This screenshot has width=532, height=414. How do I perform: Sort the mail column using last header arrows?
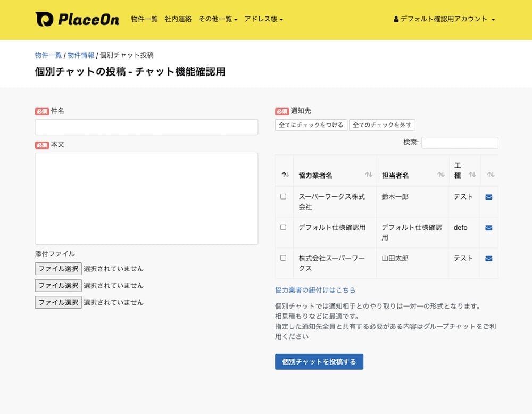[x=491, y=175]
